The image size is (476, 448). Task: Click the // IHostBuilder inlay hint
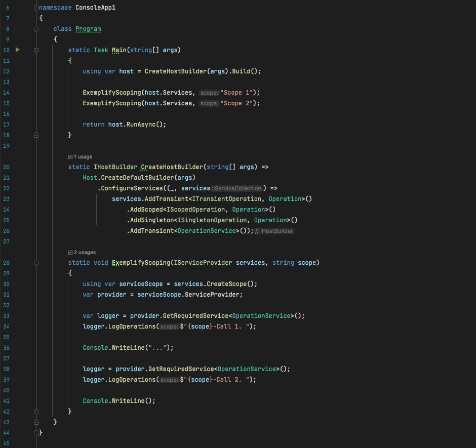(274, 231)
